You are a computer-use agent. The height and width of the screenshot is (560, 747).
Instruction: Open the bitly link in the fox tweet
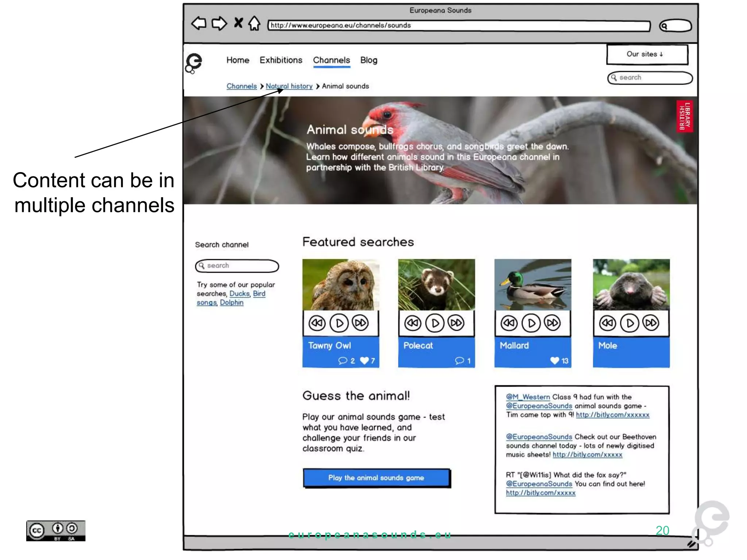pos(541,493)
